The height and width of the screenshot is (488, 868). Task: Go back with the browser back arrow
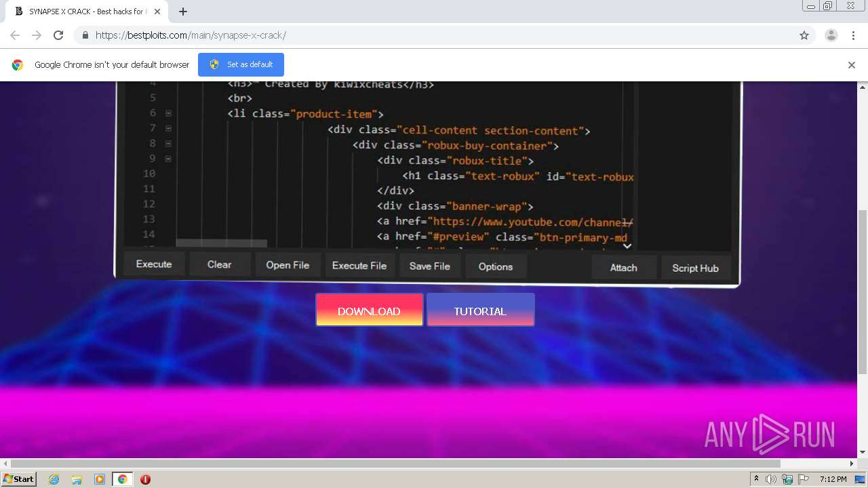[x=15, y=35]
